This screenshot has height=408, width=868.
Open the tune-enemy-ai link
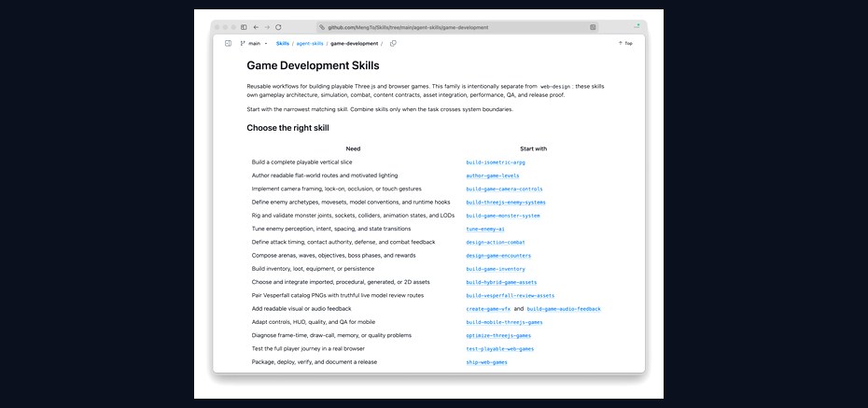(485, 229)
